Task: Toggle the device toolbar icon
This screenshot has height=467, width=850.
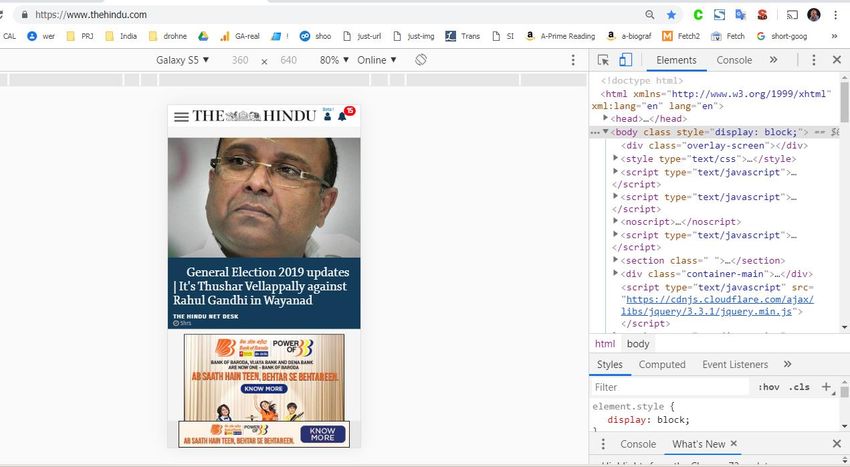Action: (x=626, y=60)
